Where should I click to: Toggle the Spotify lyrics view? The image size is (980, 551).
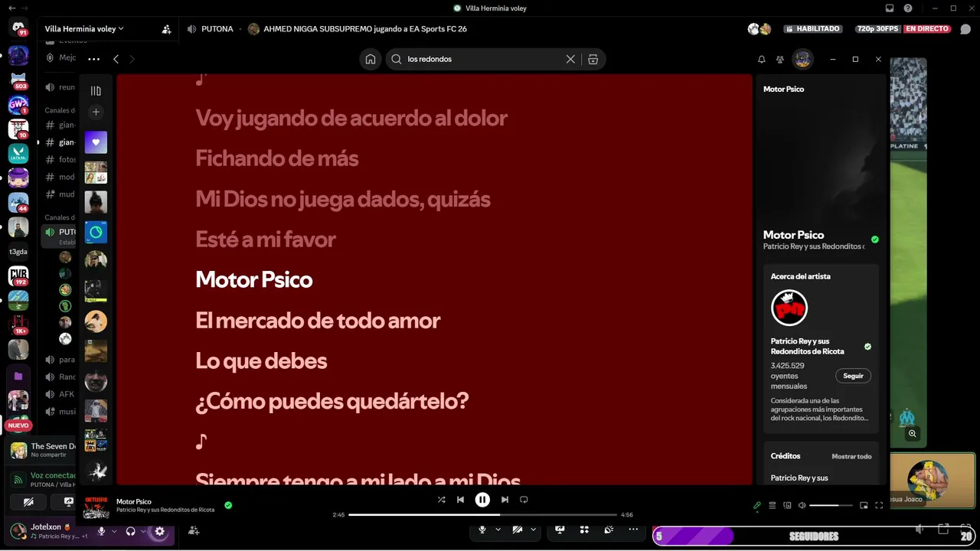(x=757, y=505)
